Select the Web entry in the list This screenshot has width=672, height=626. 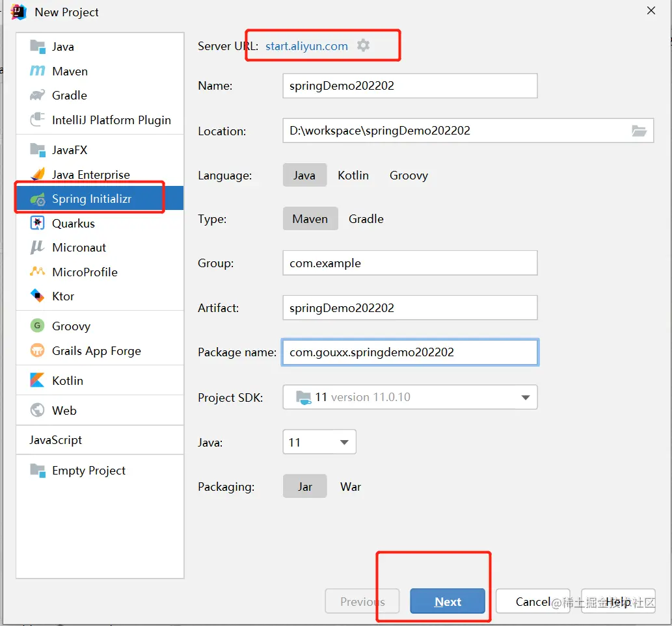click(100, 410)
